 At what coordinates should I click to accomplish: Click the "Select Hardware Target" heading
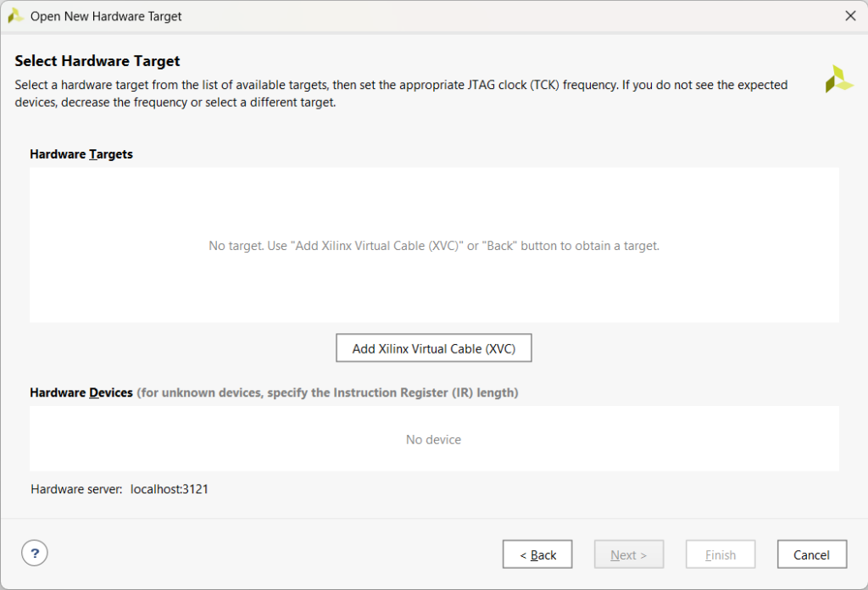click(97, 61)
